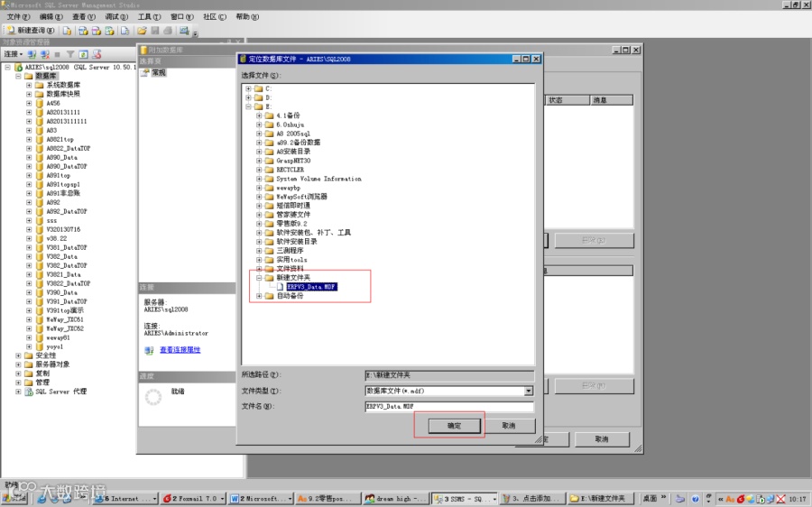Select the 服务器对象 node in Object Explorer
This screenshot has width=812, height=507.
[x=52, y=364]
